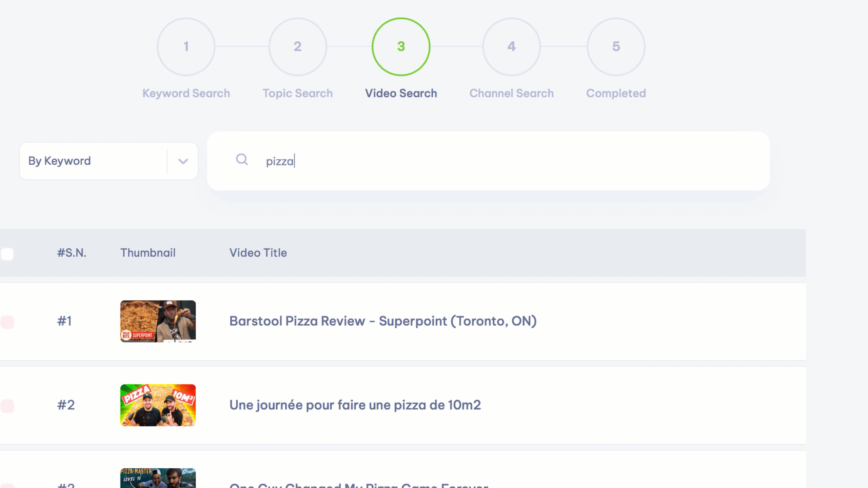Open the Superpoint pizza thumbnail
The image size is (868, 488).
pos(158,321)
